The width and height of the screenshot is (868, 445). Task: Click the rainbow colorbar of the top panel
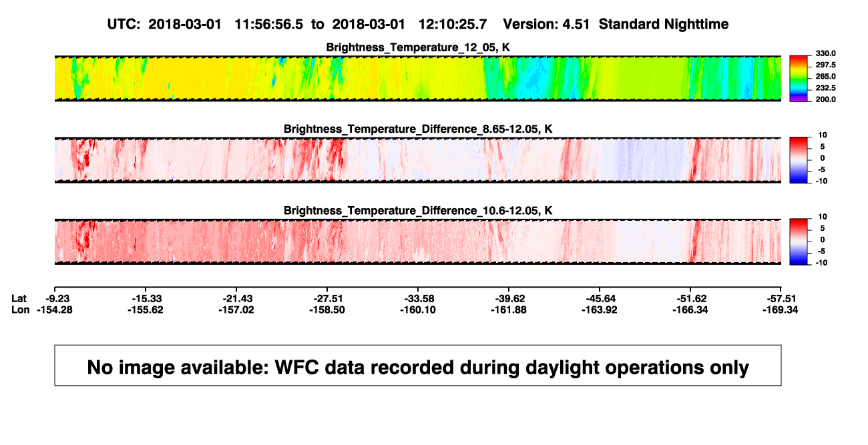point(799,79)
